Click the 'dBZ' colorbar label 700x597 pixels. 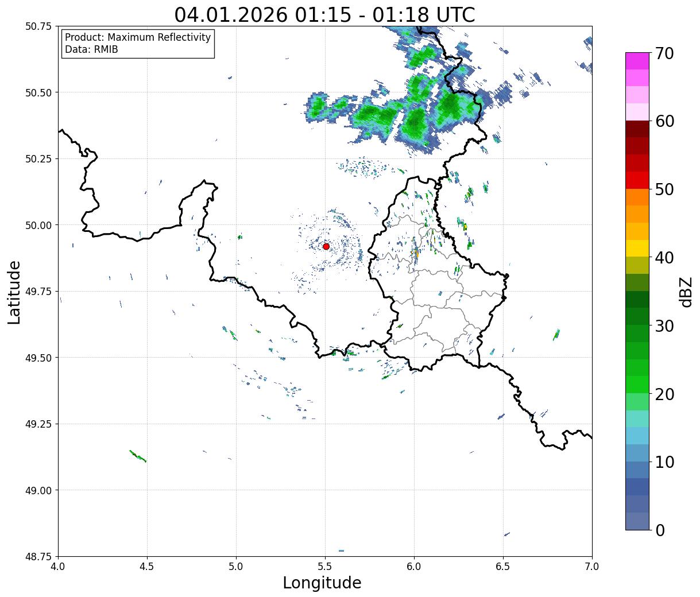(686, 291)
